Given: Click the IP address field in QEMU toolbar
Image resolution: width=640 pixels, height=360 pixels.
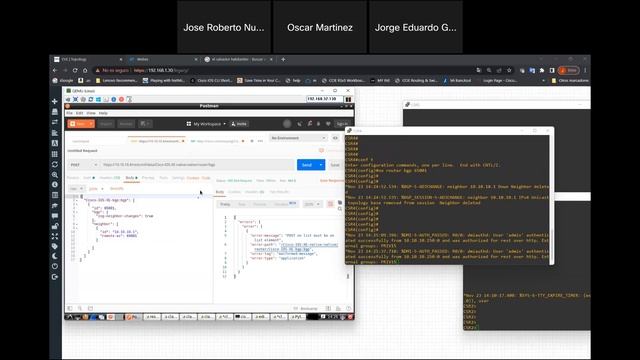Looking at the screenshot, I should (x=324, y=99).
